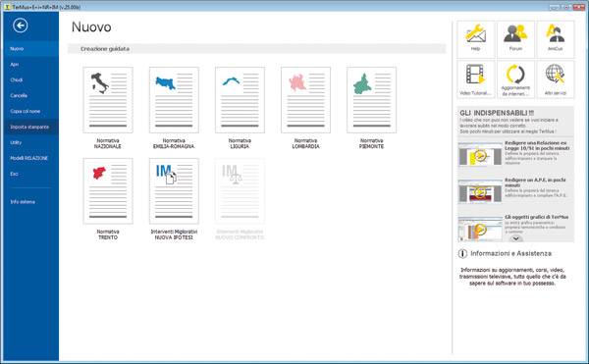The height and width of the screenshot is (364, 589).
Task: Open the Help icon tile
Action: coord(475,39)
